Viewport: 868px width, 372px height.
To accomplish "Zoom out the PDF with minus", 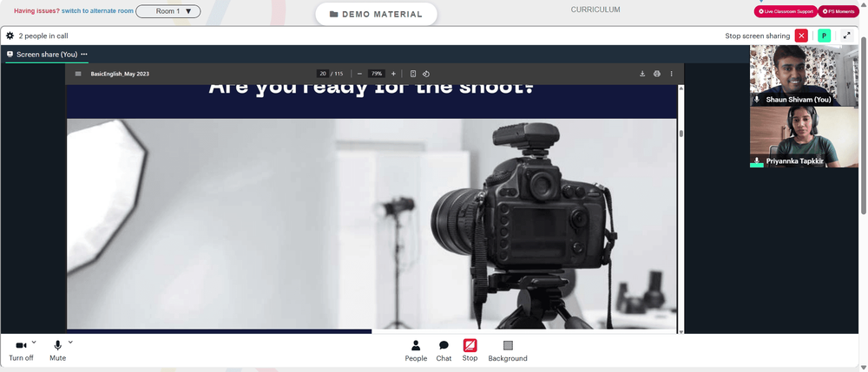I will click(360, 74).
